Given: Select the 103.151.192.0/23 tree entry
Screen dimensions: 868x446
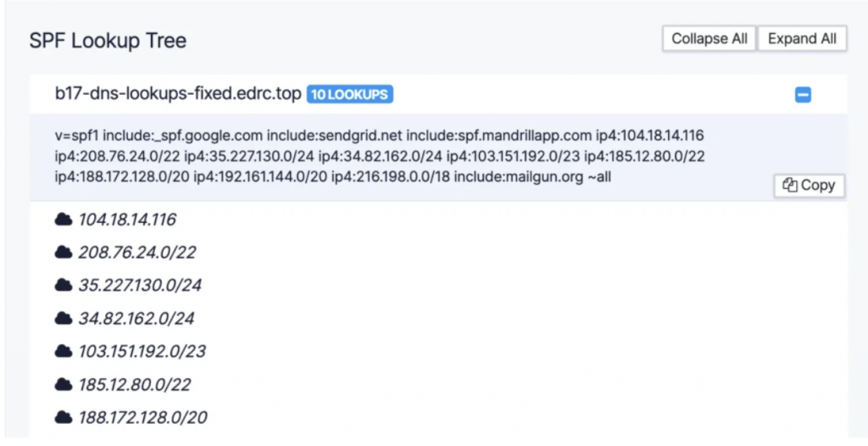Looking at the screenshot, I should tap(142, 351).
